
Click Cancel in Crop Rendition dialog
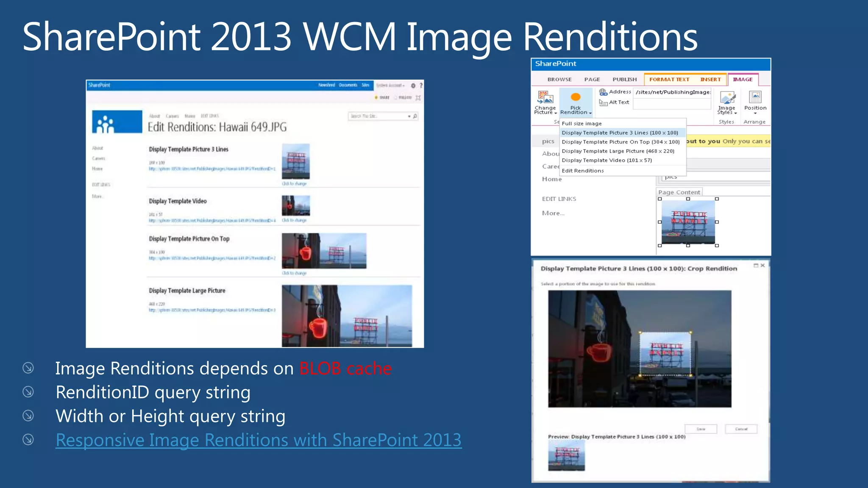click(741, 429)
